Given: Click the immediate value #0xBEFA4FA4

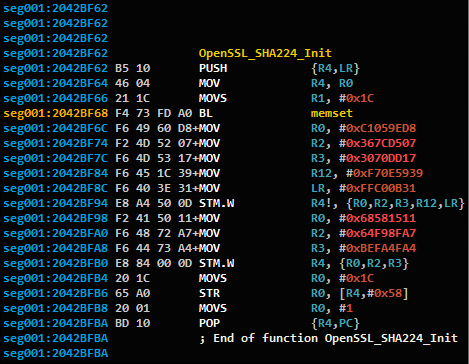Looking at the screenshot, I should pyautogui.click(x=378, y=248).
